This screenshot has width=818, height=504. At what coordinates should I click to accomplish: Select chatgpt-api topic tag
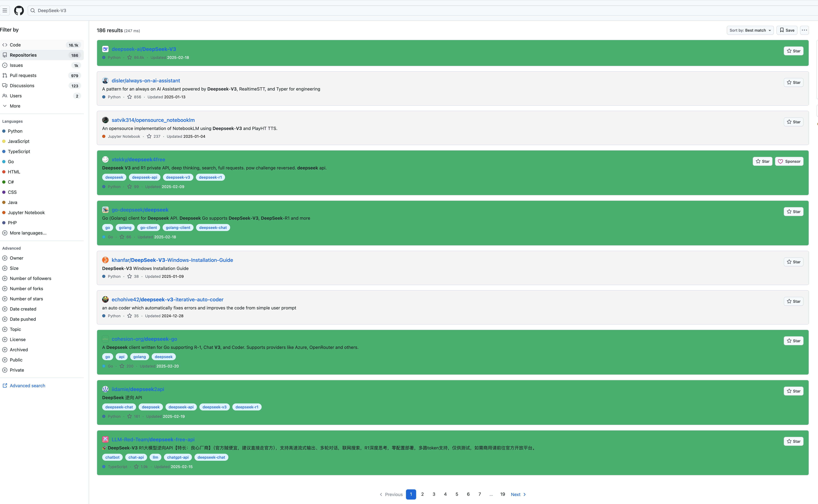[x=178, y=457]
